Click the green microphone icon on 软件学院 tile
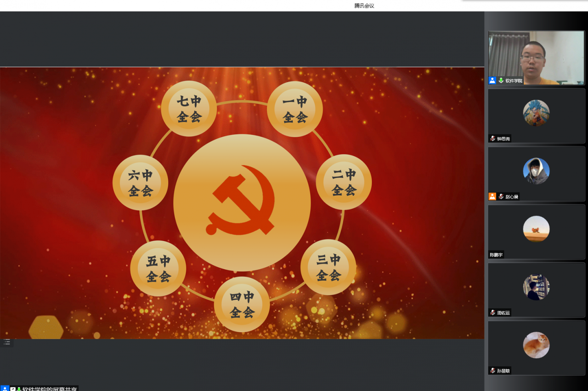Viewport: 588px width, 391px height. [x=501, y=80]
